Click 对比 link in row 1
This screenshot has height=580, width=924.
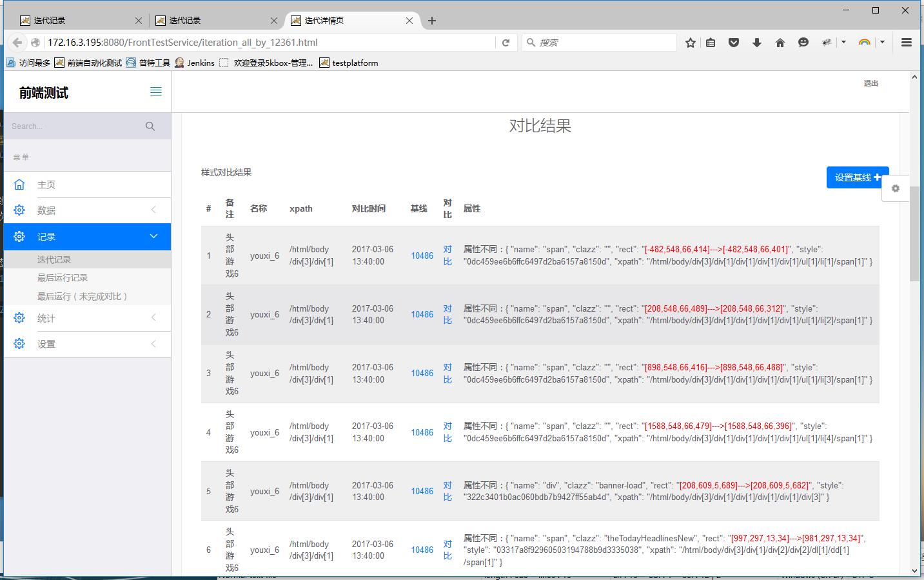point(447,255)
